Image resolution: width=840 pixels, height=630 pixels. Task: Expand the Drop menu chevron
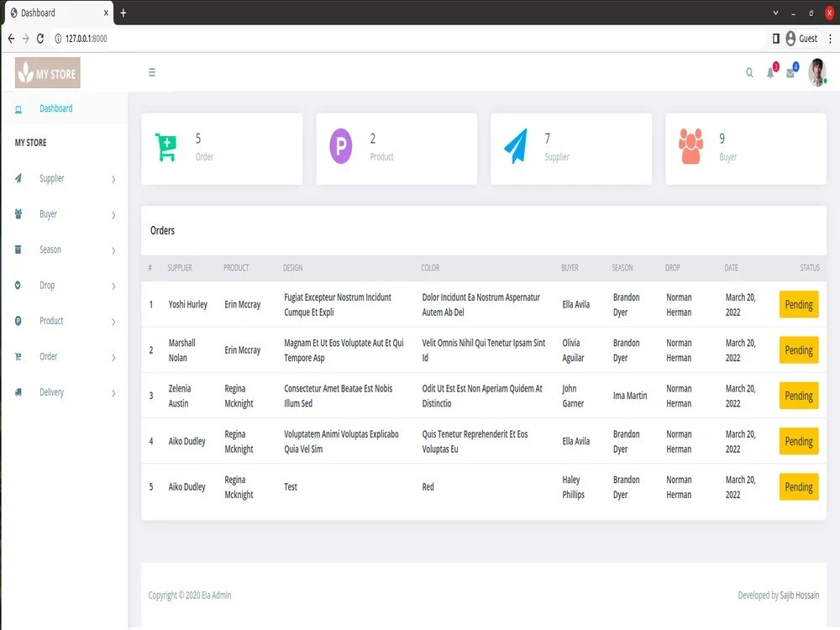coord(113,286)
